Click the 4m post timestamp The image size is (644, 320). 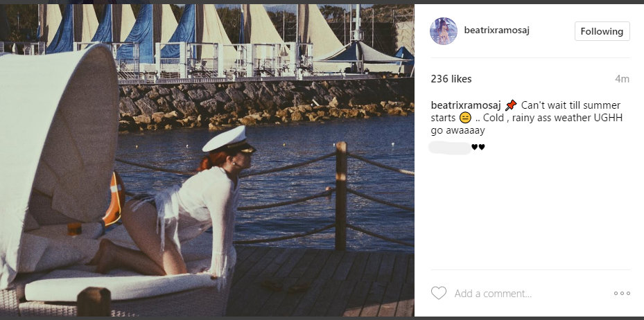point(622,79)
